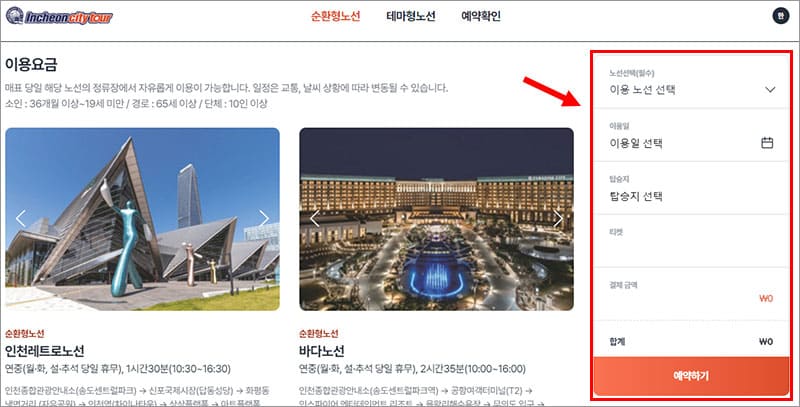Image resolution: width=800 pixels, height=407 pixels.
Task: Select the convention center building photo
Action: pyautogui.click(x=142, y=219)
